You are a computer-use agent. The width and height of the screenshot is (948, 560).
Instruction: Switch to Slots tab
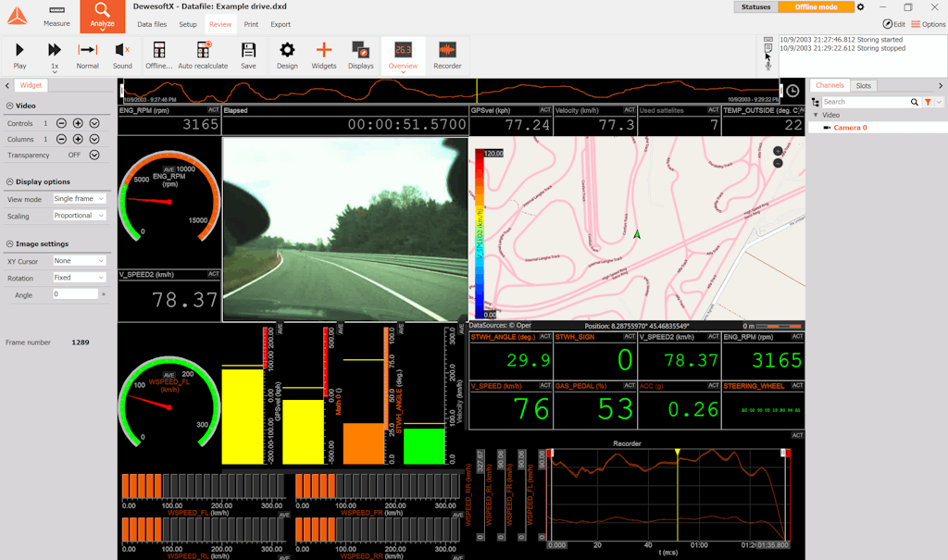coord(864,86)
